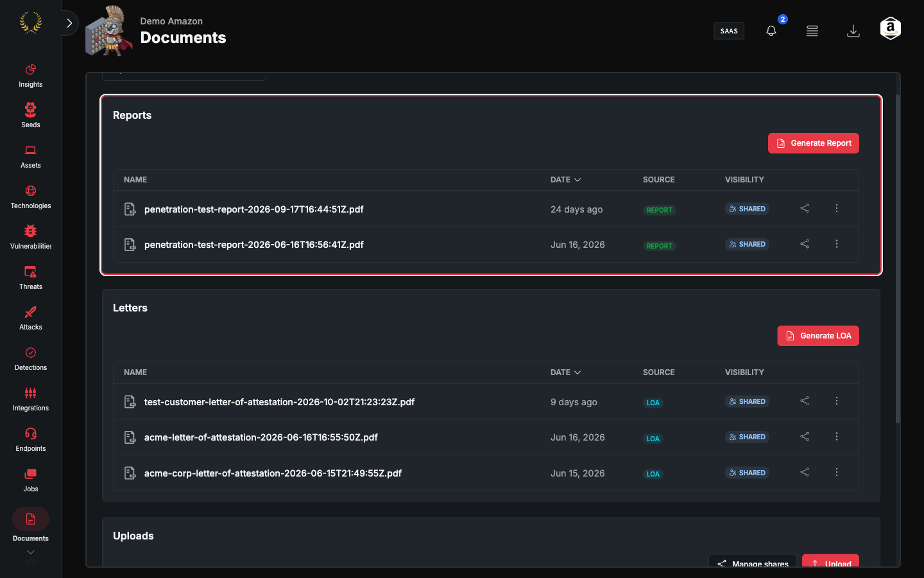Open the stacked list icon in header

pos(812,31)
